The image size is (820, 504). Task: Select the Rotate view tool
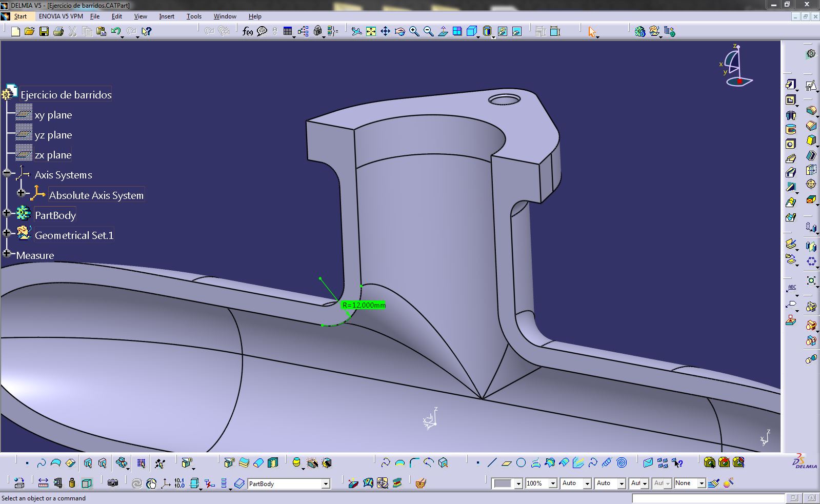coord(399,31)
